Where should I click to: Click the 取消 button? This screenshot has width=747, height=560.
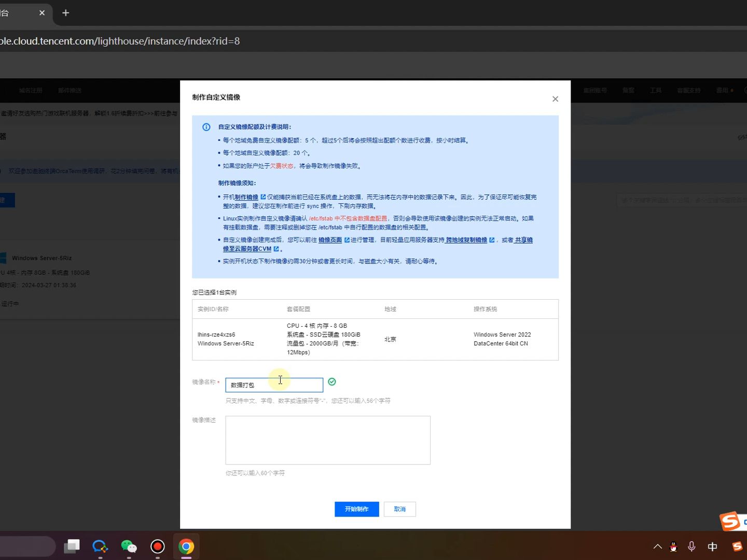(x=400, y=509)
